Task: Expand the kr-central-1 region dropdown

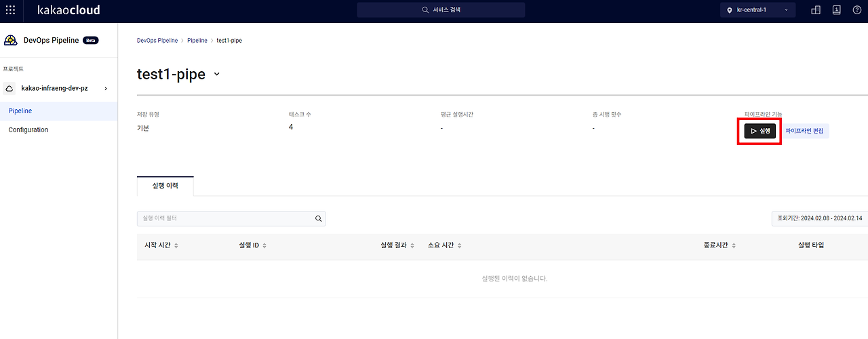Action: coord(757,10)
